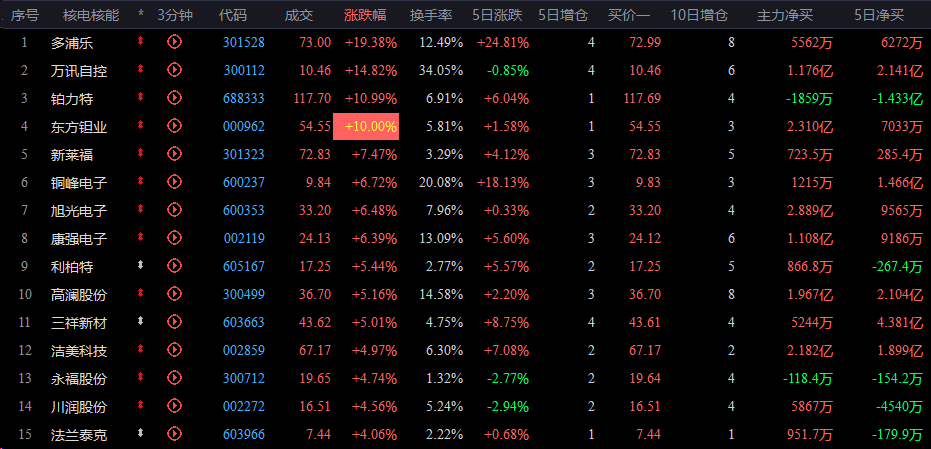This screenshot has width=931, height=449.
Task: Sort by 5日涨跌 column header
Action: click(x=498, y=15)
